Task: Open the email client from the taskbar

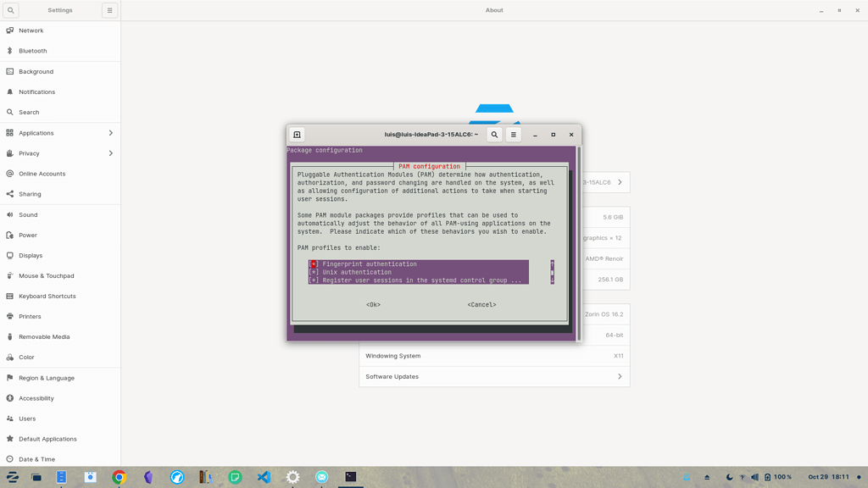Action: tap(322, 477)
